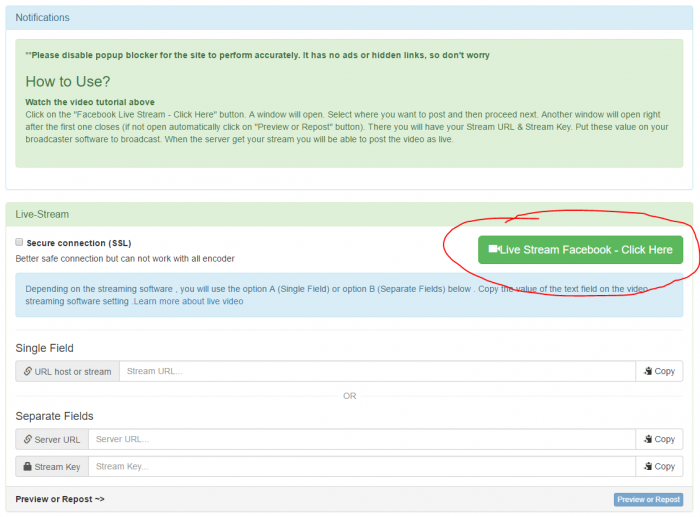The height and width of the screenshot is (517, 700).
Task: Click the link icon beside URL host or stream
Action: pyautogui.click(x=28, y=371)
